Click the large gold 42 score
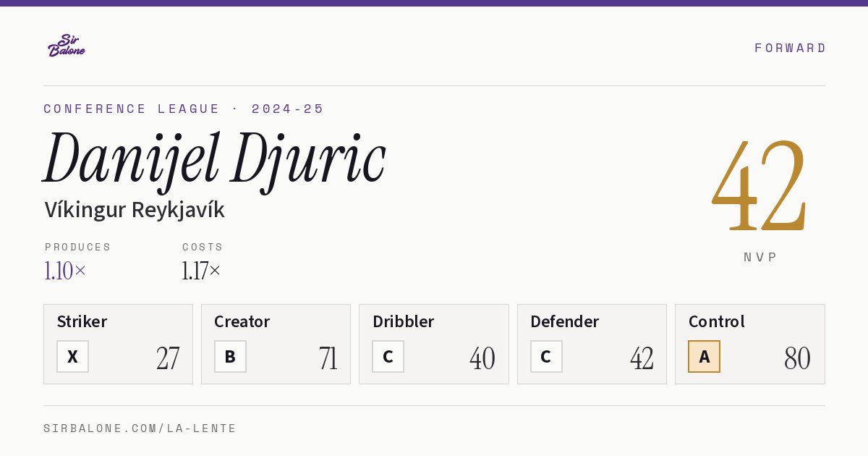 point(759,185)
